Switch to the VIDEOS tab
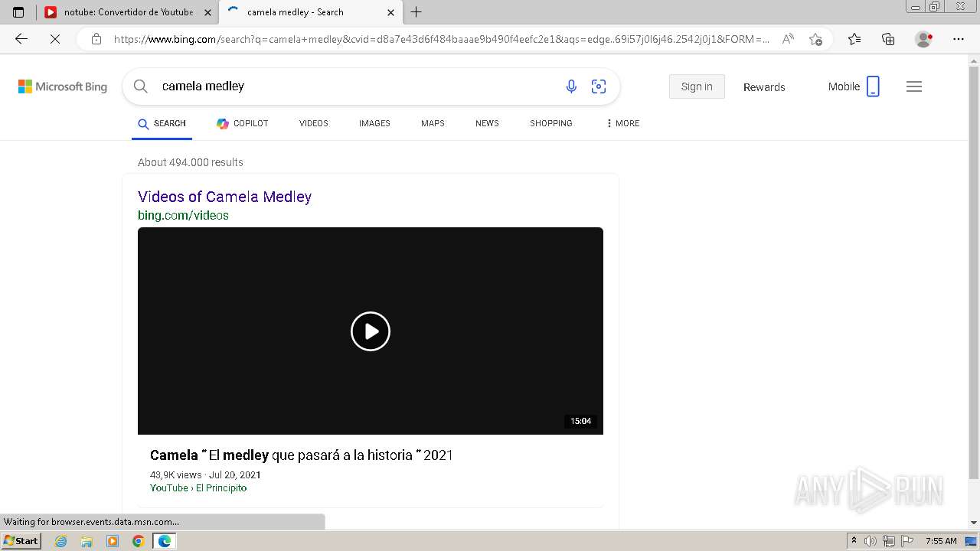The image size is (980, 551). point(314,123)
